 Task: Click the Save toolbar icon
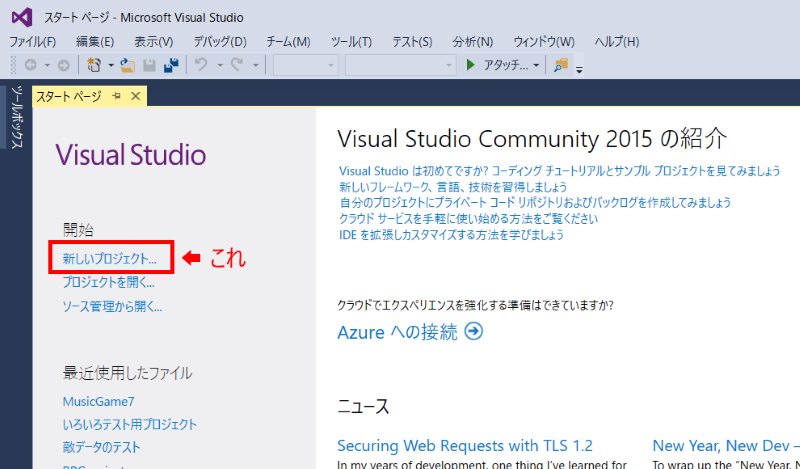pyautogui.click(x=149, y=65)
